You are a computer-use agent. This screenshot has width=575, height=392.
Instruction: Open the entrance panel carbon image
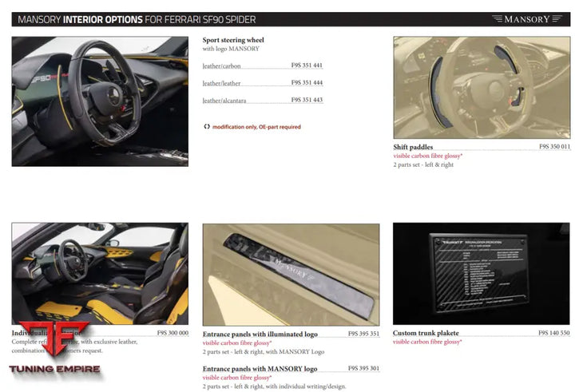click(x=291, y=275)
